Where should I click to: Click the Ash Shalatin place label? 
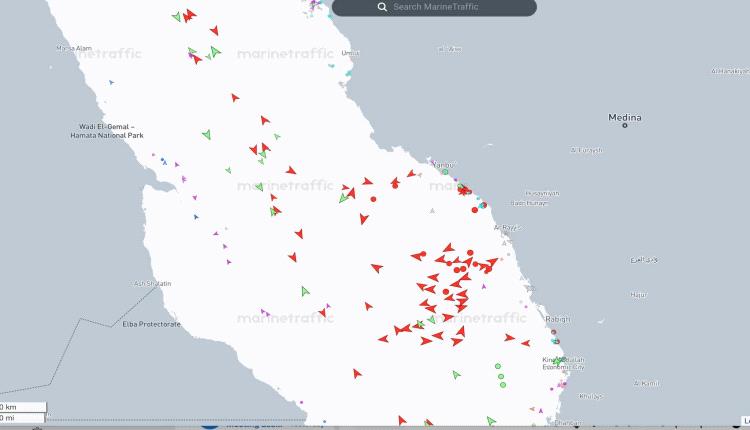[152, 283]
